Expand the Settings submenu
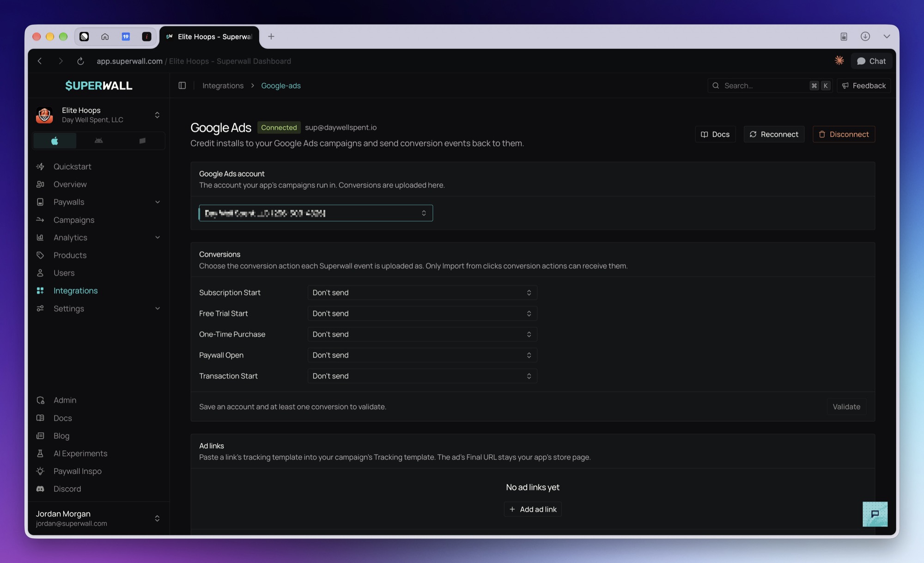This screenshot has height=563, width=924. click(x=158, y=309)
